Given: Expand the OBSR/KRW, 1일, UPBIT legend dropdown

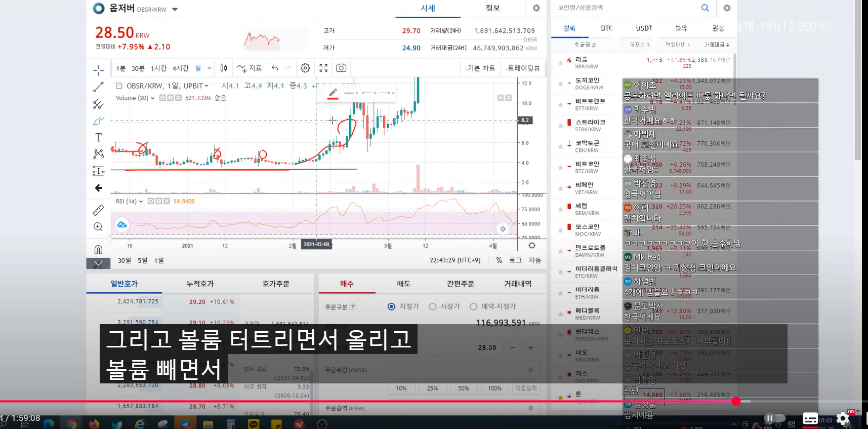Looking at the screenshot, I should 206,86.
